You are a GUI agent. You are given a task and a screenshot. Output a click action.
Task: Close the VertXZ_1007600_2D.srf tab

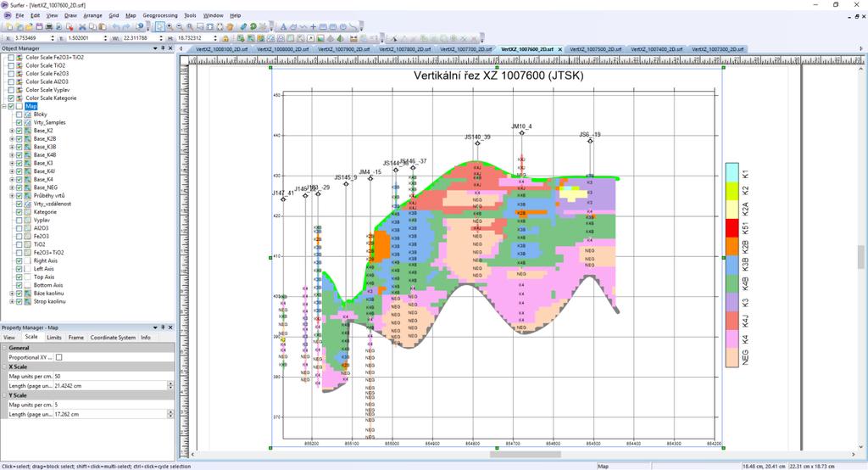coord(559,49)
